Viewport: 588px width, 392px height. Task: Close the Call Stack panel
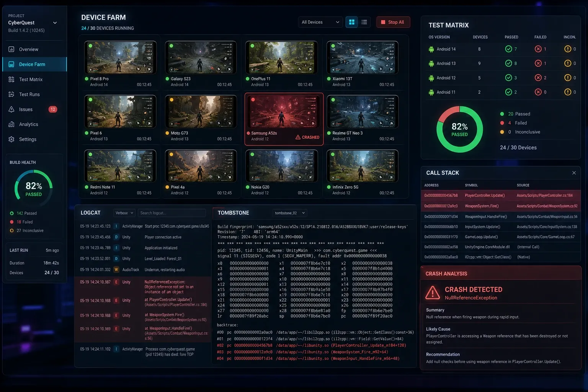click(574, 173)
